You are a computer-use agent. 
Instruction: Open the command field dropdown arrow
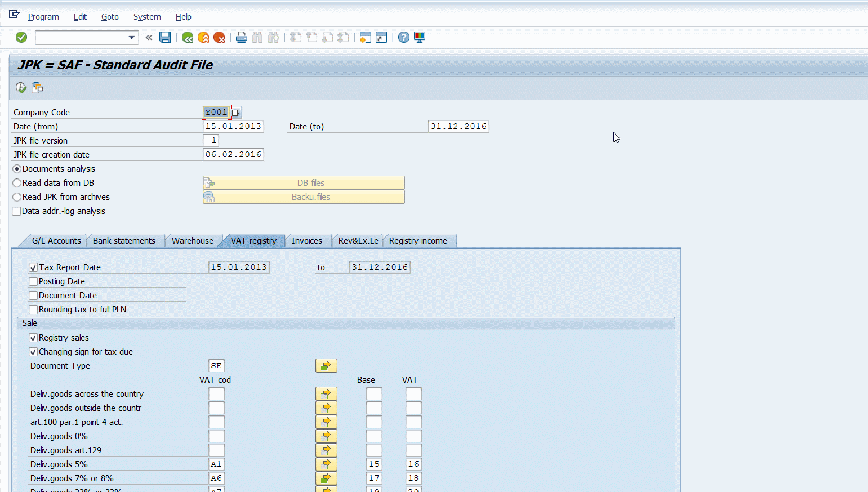(x=132, y=38)
